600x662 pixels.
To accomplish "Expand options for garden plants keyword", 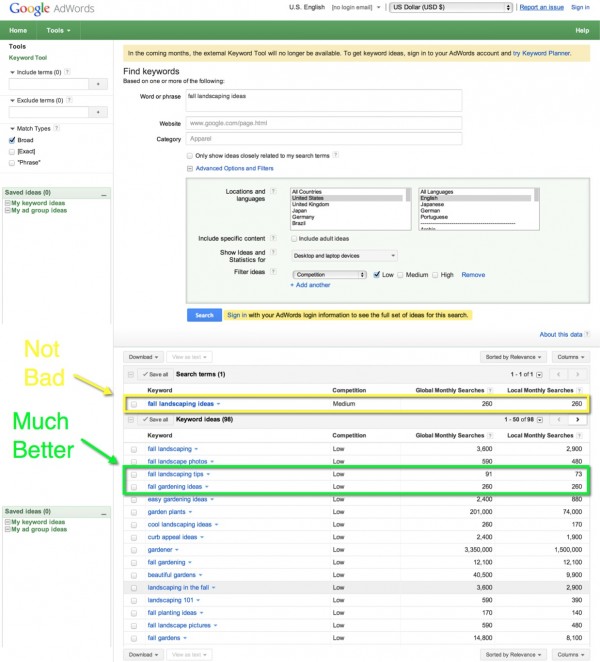I will click(x=190, y=512).
